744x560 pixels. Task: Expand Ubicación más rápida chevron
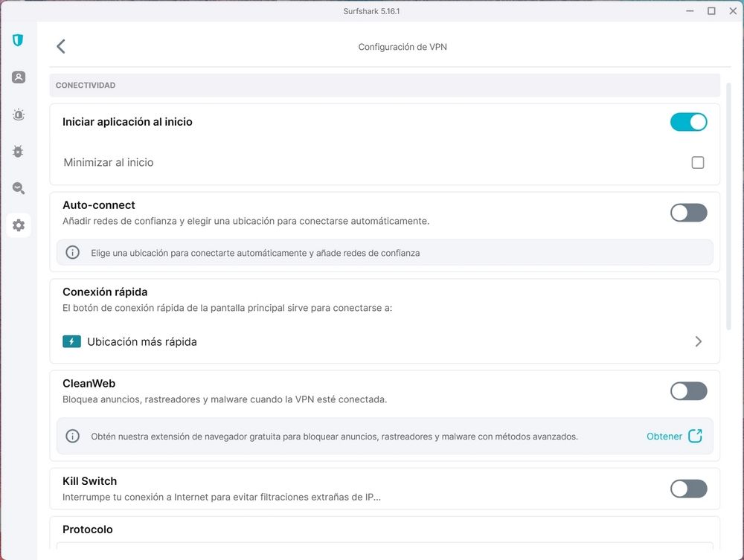coord(698,341)
